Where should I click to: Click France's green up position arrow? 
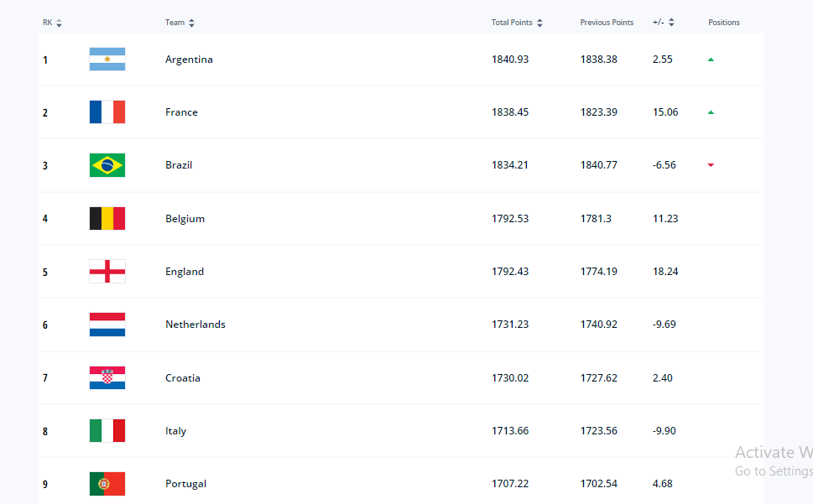[711, 112]
